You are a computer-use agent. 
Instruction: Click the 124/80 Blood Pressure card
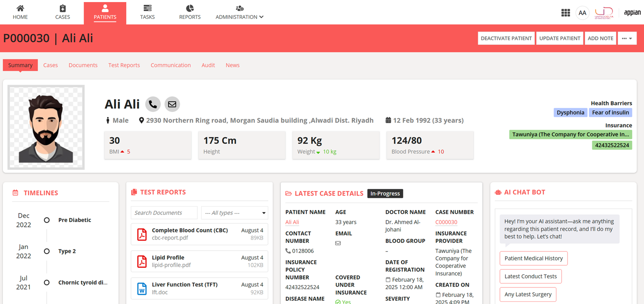tap(430, 145)
